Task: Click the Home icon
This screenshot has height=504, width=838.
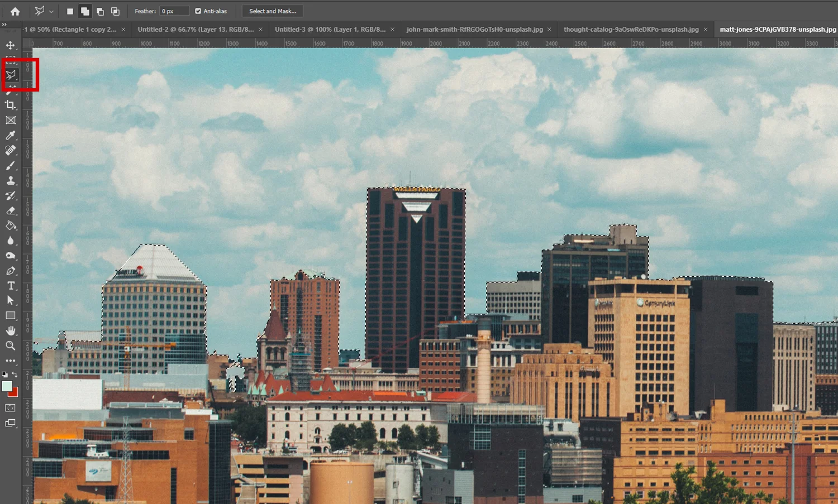Action: (x=15, y=11)
